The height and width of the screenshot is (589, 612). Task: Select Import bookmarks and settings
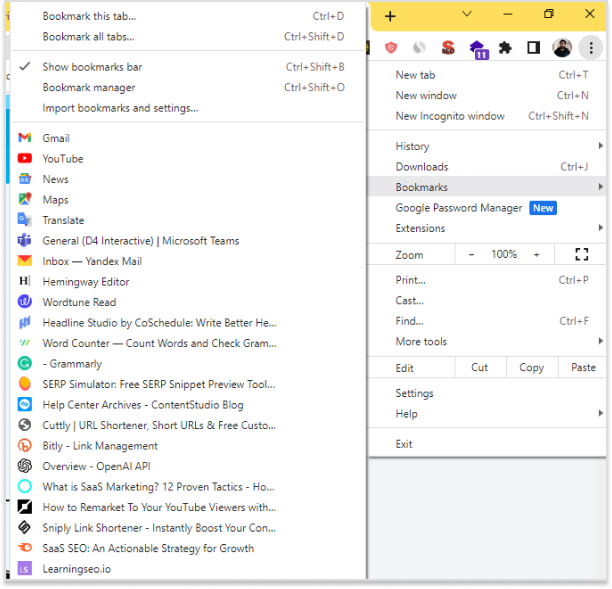[x=187, y=108]
